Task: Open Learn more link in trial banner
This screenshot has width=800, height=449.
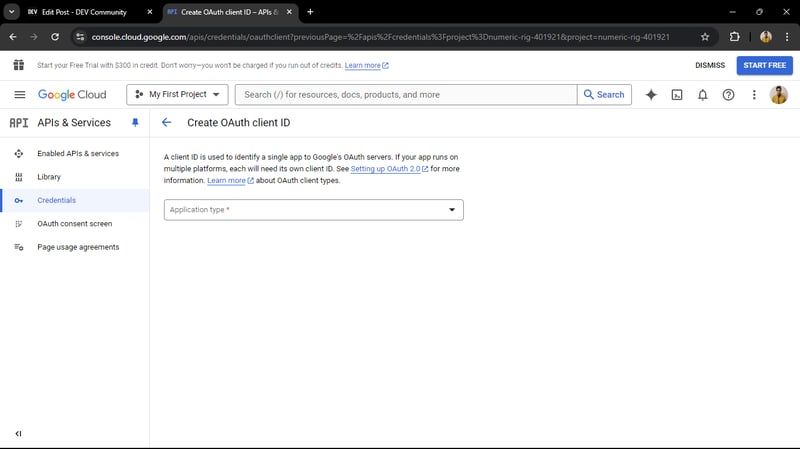Action: point(366,65)
